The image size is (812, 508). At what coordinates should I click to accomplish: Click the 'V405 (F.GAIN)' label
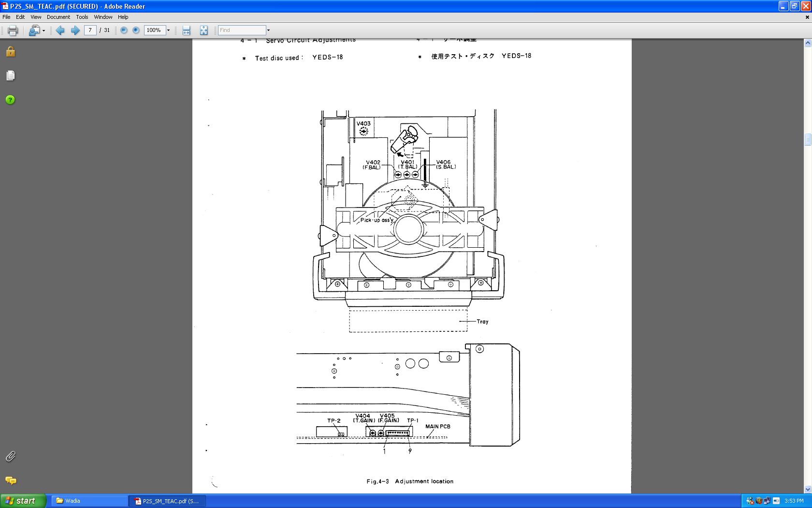tap(388, 418)
